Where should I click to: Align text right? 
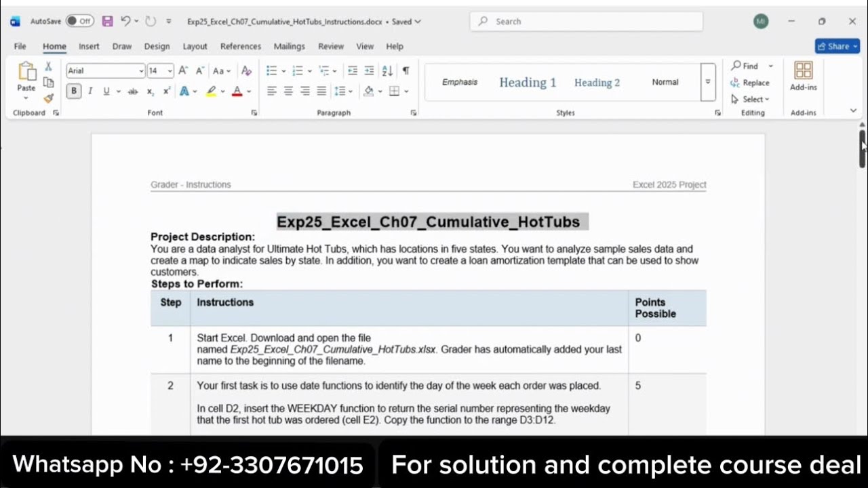click(305, 91)
